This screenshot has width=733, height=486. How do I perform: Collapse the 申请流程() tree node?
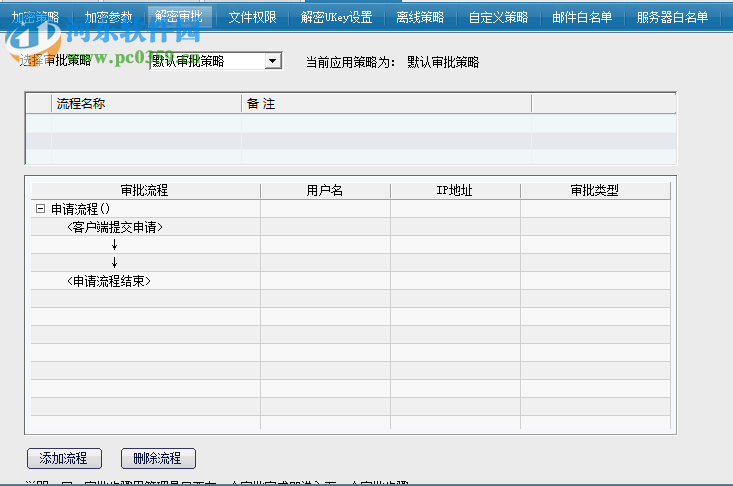(x=41, y=209)
